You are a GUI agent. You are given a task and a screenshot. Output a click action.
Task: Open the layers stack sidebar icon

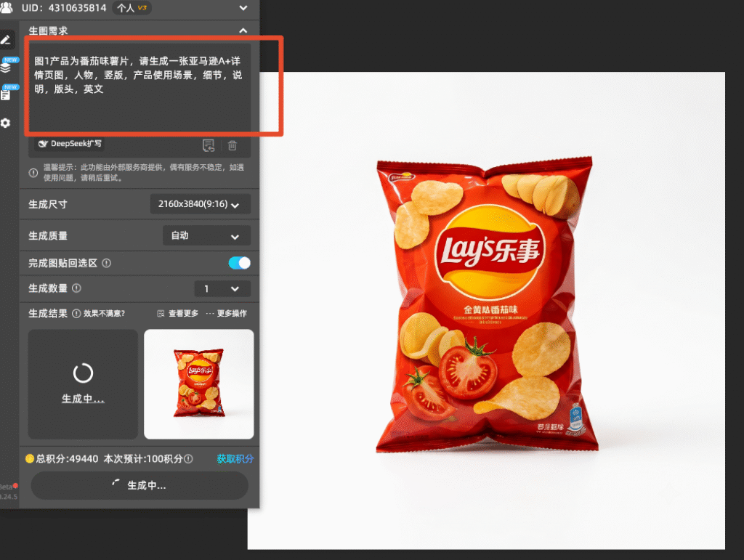[6, 67]
